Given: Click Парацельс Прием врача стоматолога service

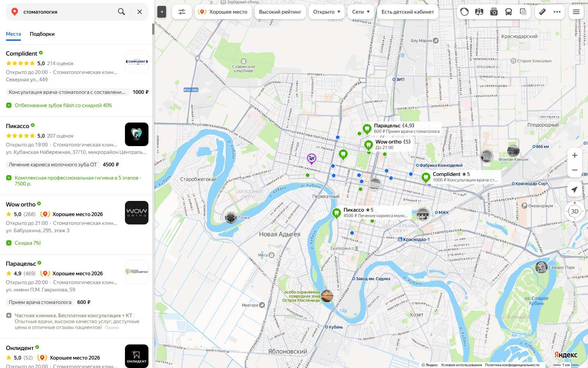Looking at the screenshot, I should [40, 302].
